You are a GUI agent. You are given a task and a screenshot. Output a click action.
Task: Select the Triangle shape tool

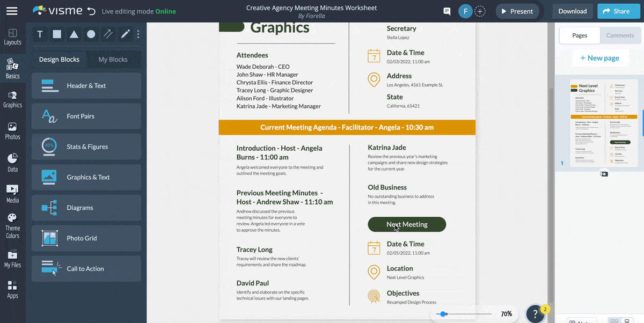[x=74, y=34]
